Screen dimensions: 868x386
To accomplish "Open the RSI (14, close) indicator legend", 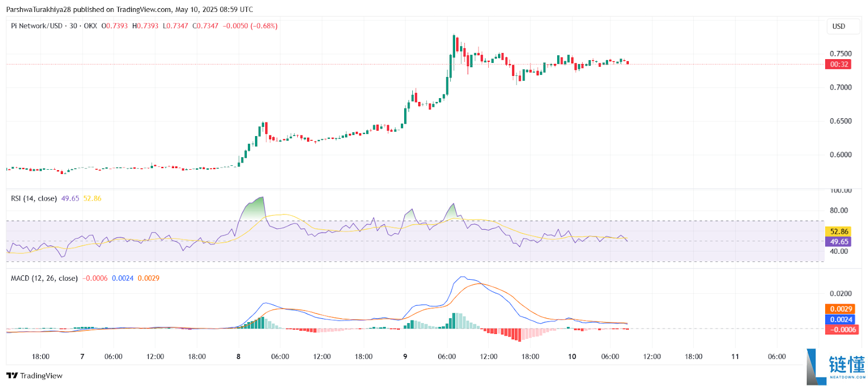I will coord(34,198).
